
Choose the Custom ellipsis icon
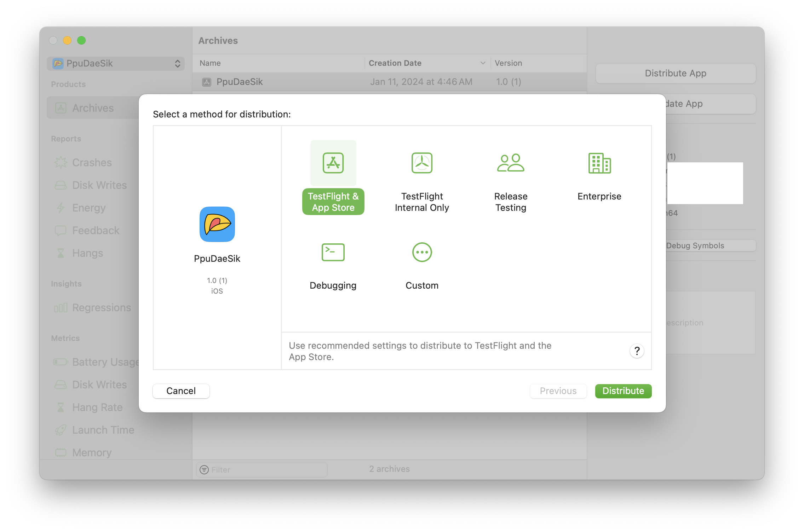(x=422, y=252)
